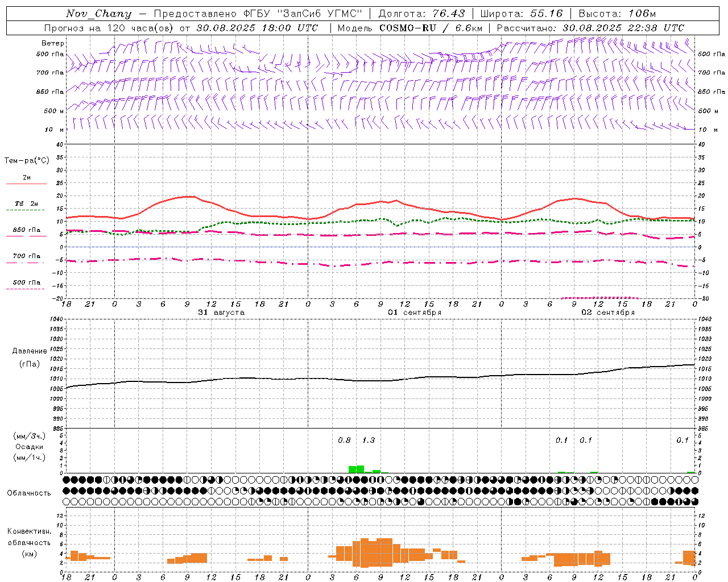Click the Облачность cloud cover label
The image size is (728, 582).
tap(28, 493)
